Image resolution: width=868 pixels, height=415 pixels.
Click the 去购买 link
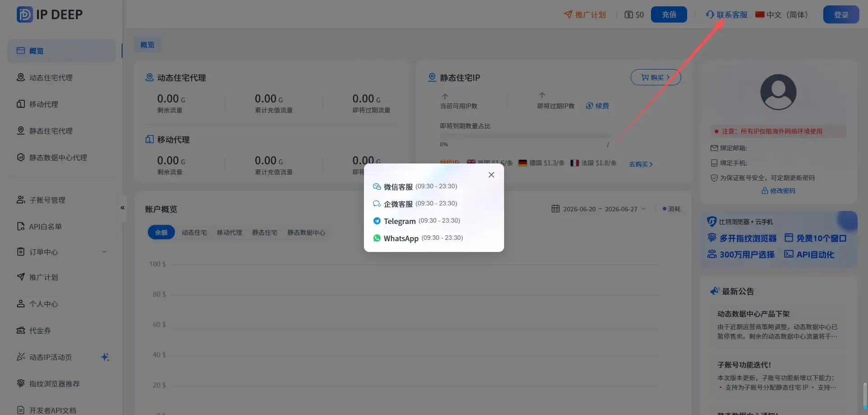pos(641,164)
